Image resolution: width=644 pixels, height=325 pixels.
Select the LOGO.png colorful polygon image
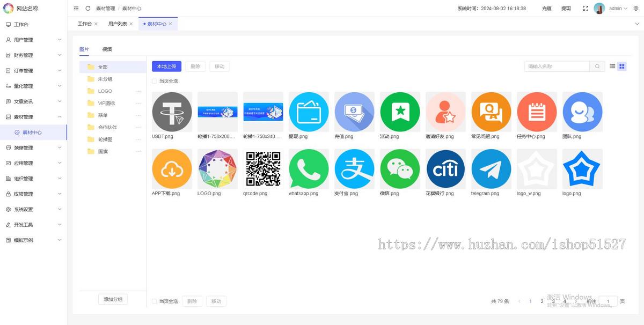(x=217, y=169)
